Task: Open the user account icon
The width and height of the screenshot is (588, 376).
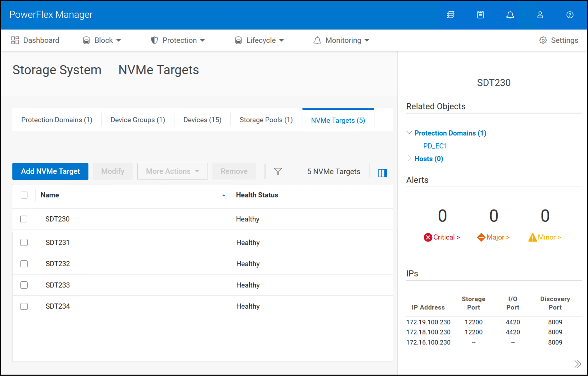Action: pos(540,15)
